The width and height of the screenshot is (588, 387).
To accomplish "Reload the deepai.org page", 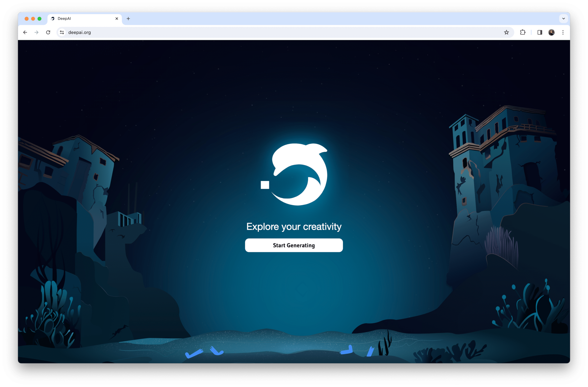I will [48, 32].
